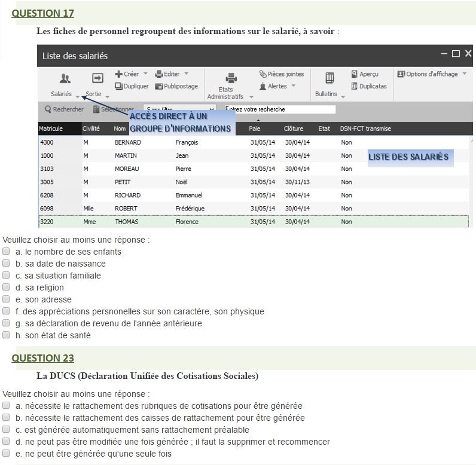Open the Créer dropdown arrow
Viewport: 476px width, 465px height.
tap(145, 74)
